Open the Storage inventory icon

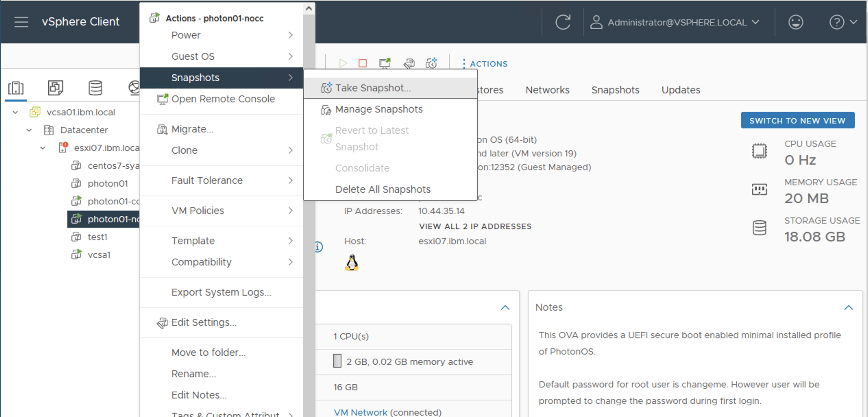(x=95, y=88)
